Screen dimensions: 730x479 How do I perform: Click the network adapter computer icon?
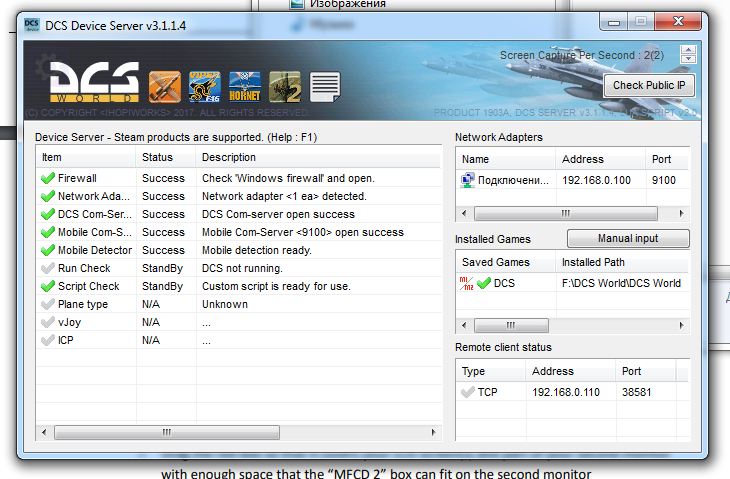(x=467, y=180)
